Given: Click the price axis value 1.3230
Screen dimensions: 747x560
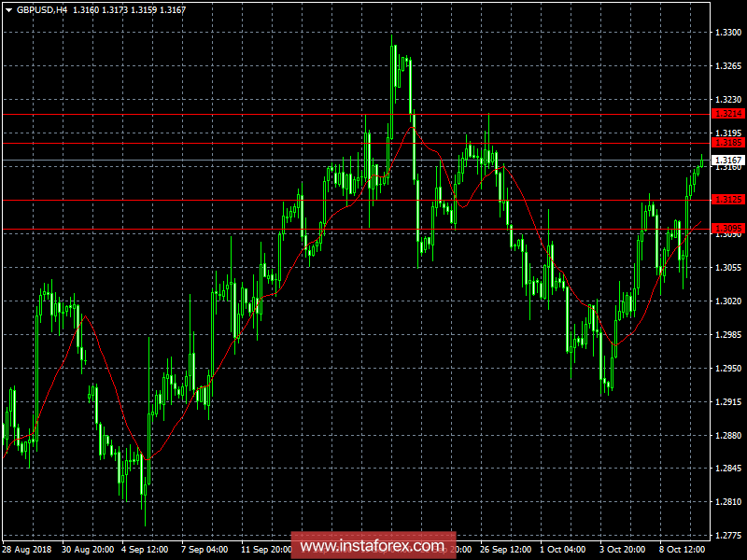Looking at the screenshot, I should pyautogui.click(x=728, y=100).
